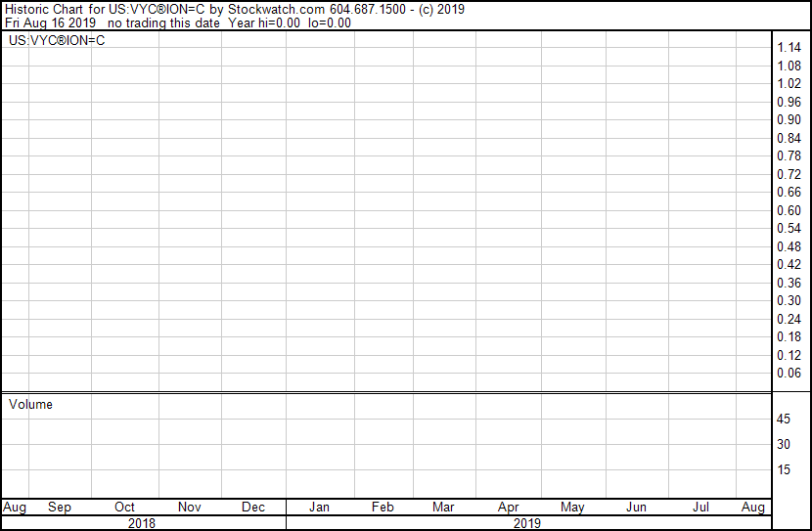Click the 0.96 price axis label

[789, 102]
